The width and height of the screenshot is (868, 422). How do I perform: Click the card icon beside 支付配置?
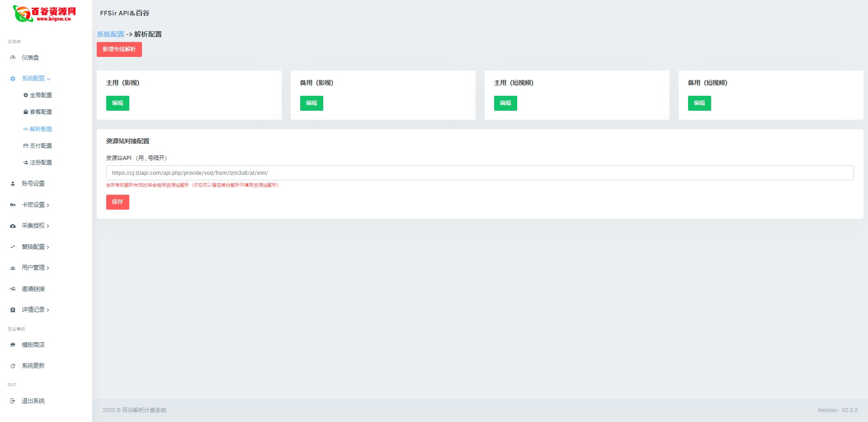point(26,146)
